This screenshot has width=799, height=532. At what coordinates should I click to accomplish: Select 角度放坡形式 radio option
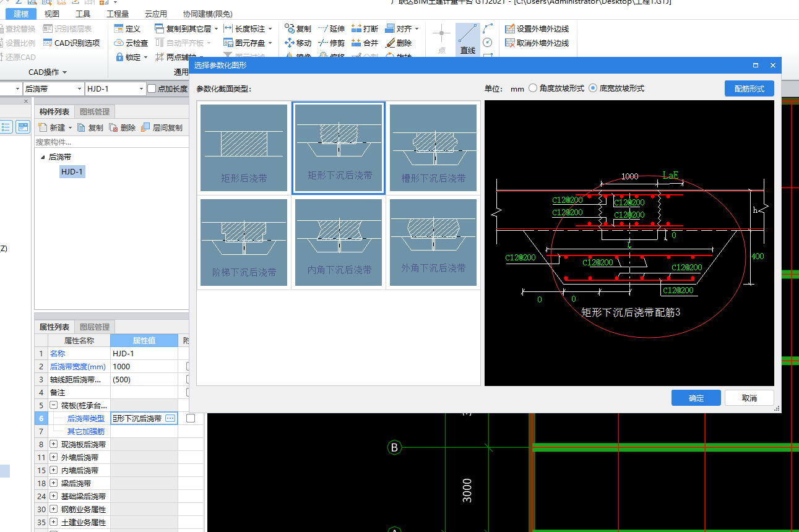[532, 88]
